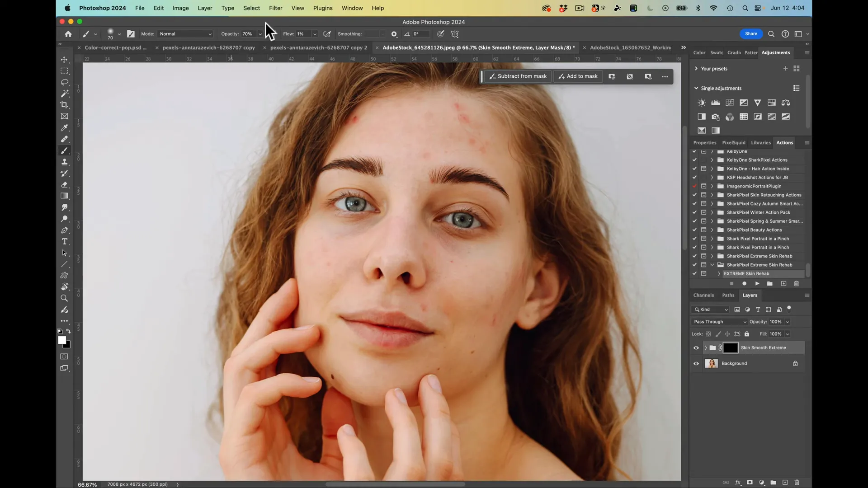Viewport: 868px width, 488px height.
Task: Add Levels adjustment icon
Action: [x=716, y=103]
